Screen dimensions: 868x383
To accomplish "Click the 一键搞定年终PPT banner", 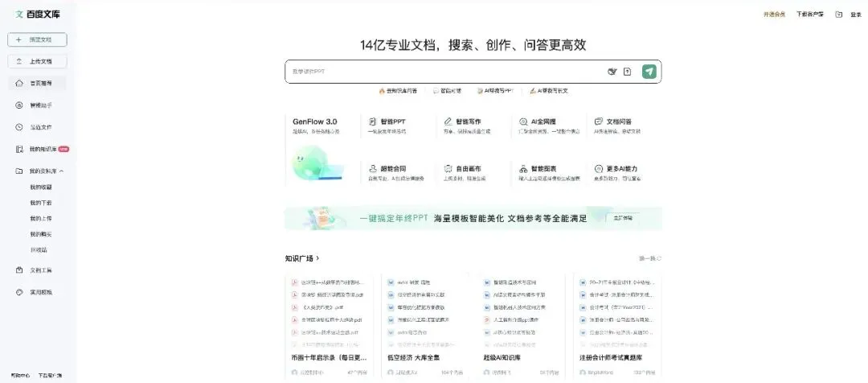I will [473, 218].
